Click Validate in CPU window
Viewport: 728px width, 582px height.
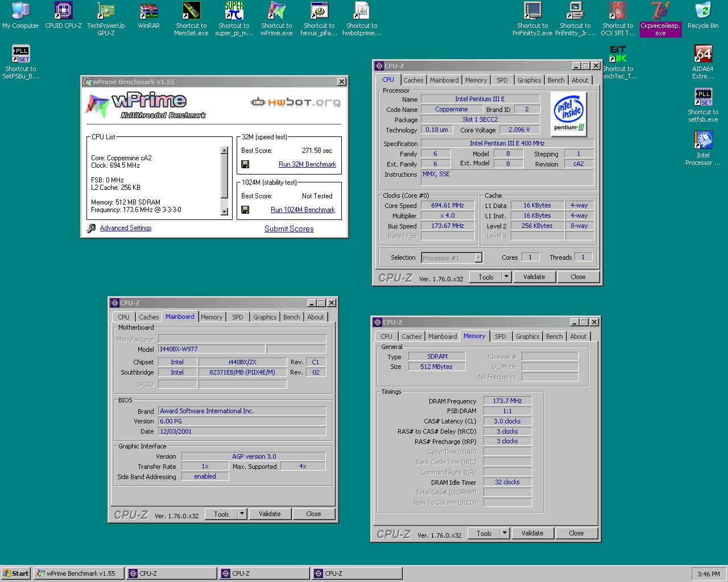pos(534,277)
